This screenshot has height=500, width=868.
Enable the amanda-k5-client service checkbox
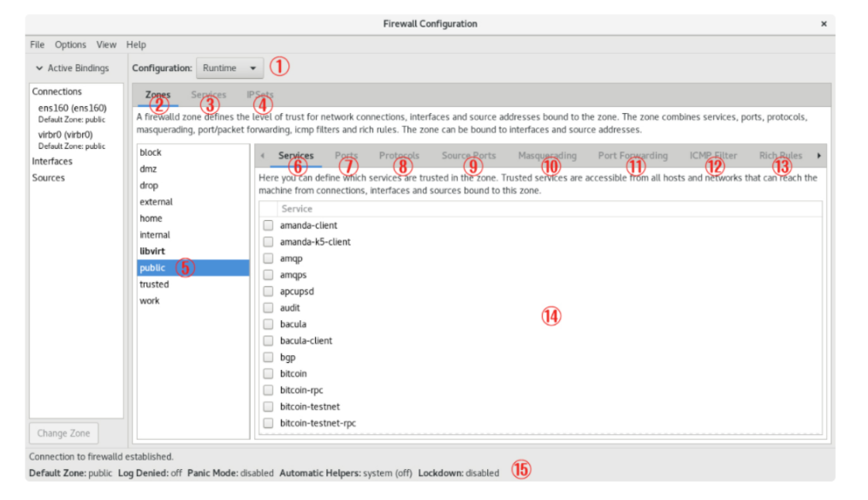(x=269, y=242)
